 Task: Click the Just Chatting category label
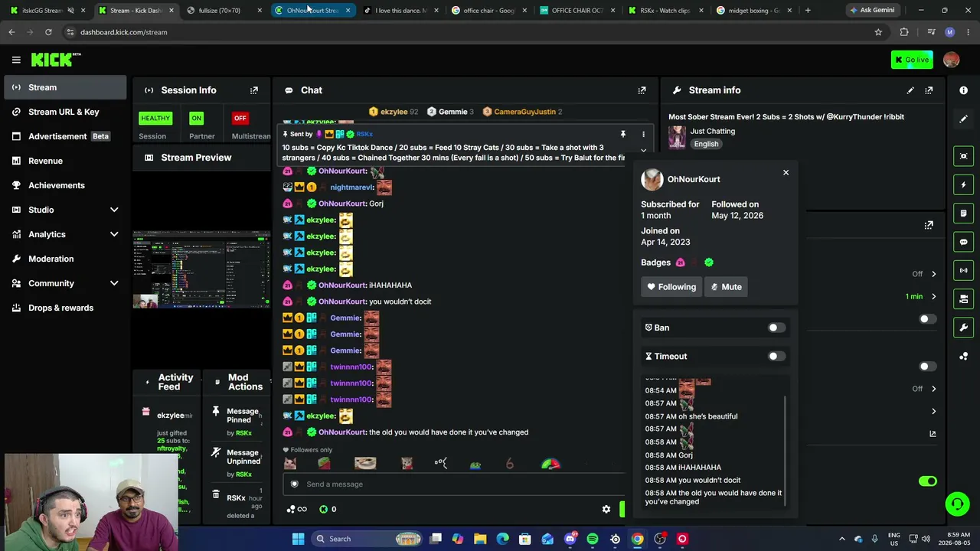click(x=712, y=131)
